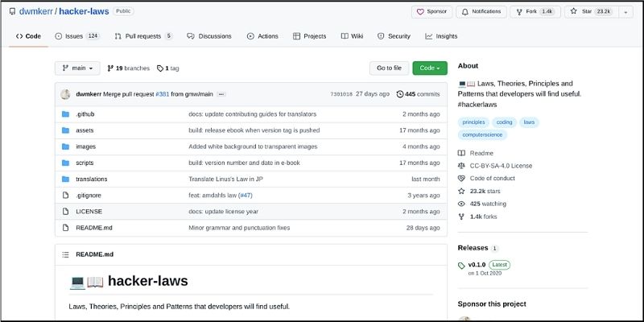Image resolution: width=644 pixels, height=322 pixels.
Task: View the 23.2k stars link
Action: [x=479, y=191]
